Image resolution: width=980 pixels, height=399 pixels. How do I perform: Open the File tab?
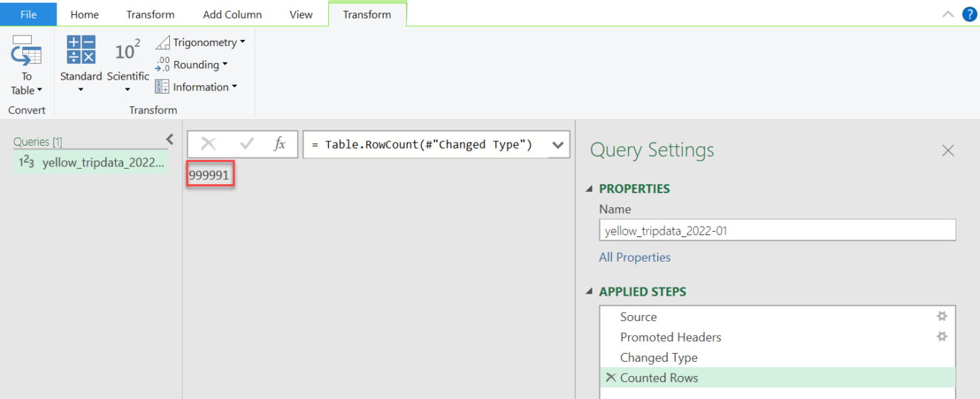pyautogui.click(x=28, y=14)
